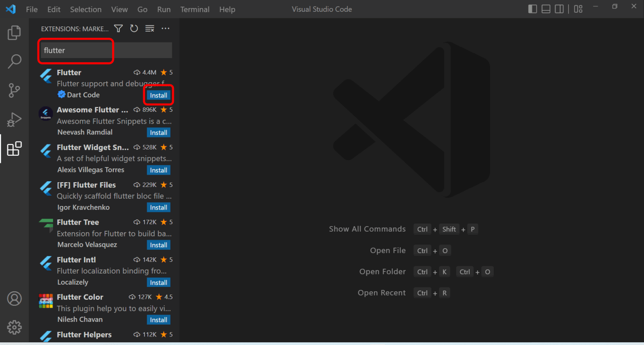Open extensions Views and More Actions menu
Screen dimensions: 644x345
165,28
